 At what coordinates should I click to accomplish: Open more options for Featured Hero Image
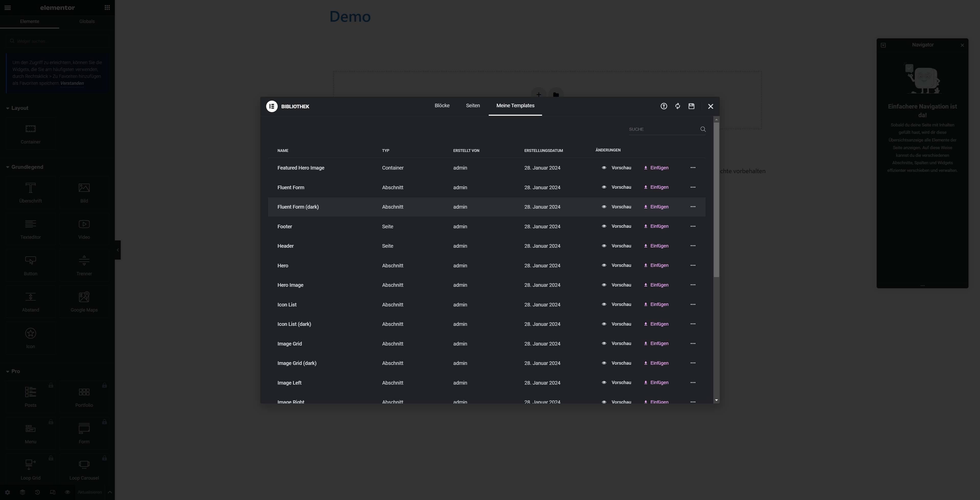pyautogui.click(x=693, y=168)
